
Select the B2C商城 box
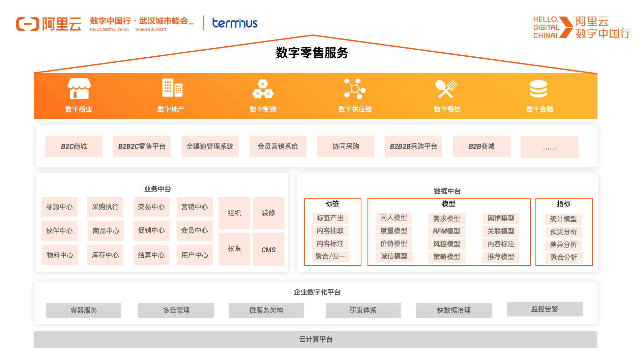click(x=74, y=146)
